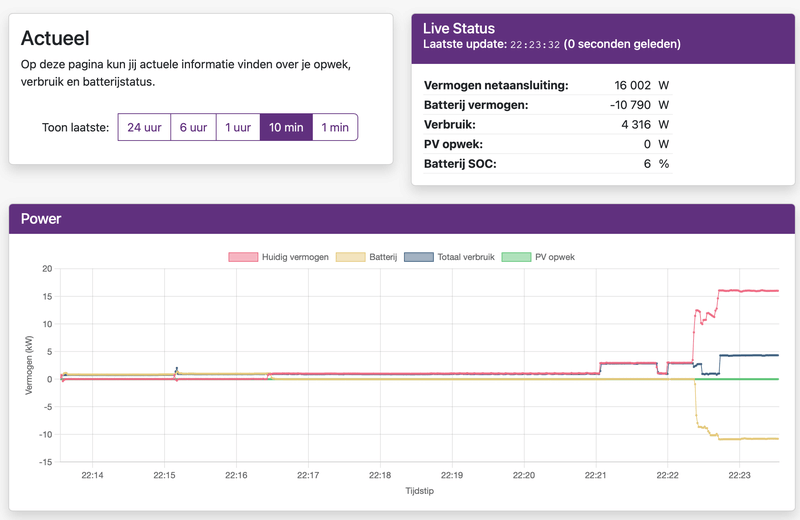800x520 pixels.
Task: Toggle the green PV opwek legend swatch
Action: [515, 257]
